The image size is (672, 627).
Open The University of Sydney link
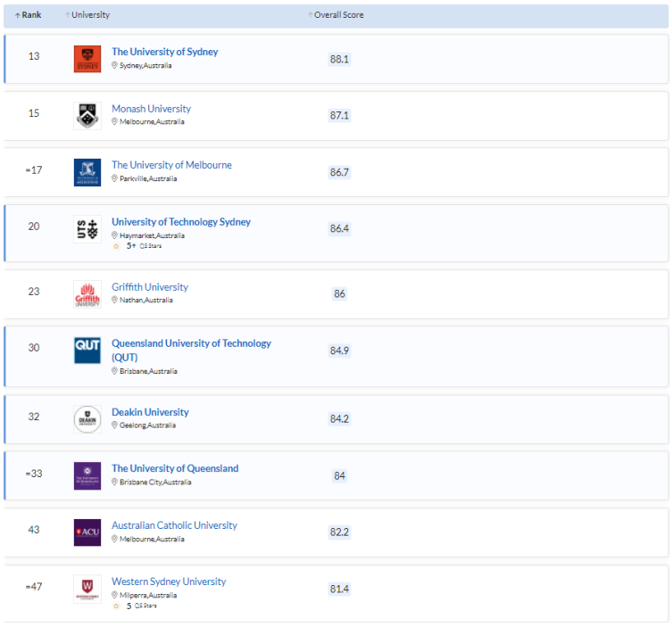pos(164,52)
